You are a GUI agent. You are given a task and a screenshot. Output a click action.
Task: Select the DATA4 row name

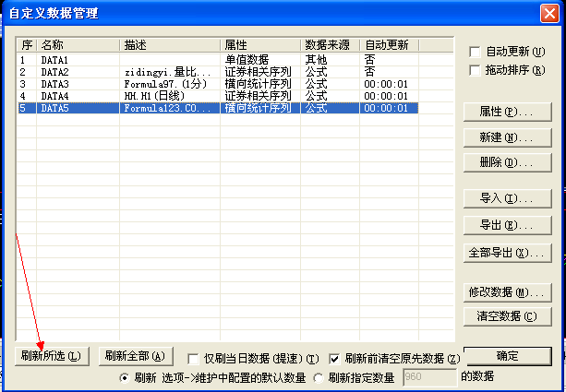(x=54, y=96)
